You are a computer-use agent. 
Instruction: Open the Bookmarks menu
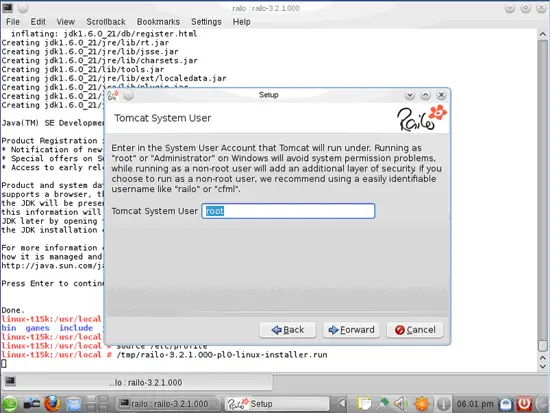pyautogui.click(x=158, y=22)
